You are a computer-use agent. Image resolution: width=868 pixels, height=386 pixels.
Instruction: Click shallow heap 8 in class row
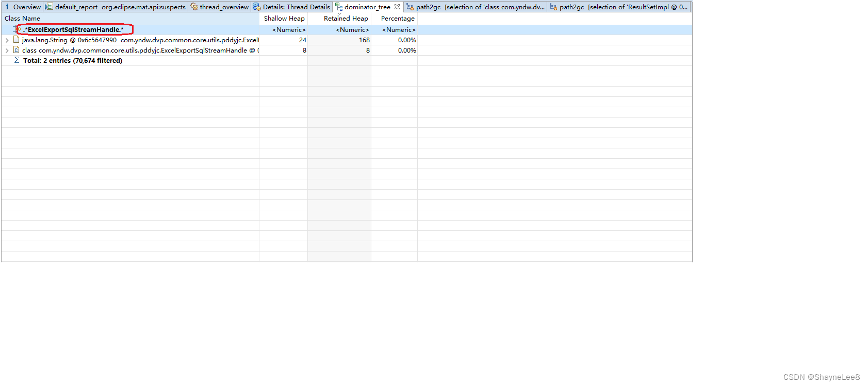[304, 50]
